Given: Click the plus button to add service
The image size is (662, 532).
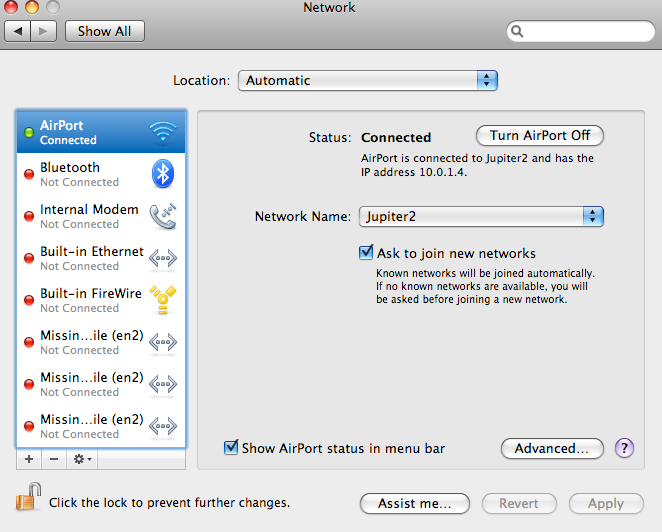Looking at the screenshot, I should tap(28, 459).
